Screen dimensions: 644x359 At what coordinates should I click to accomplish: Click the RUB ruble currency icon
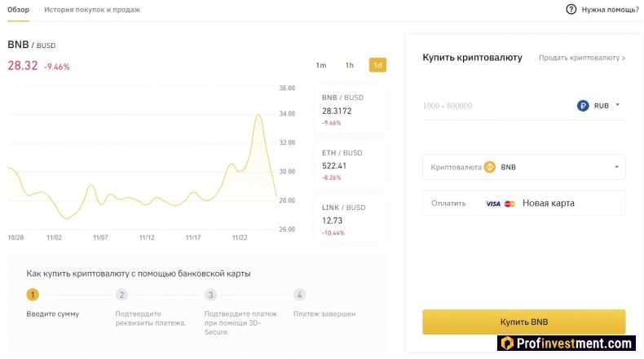point(583,106)
